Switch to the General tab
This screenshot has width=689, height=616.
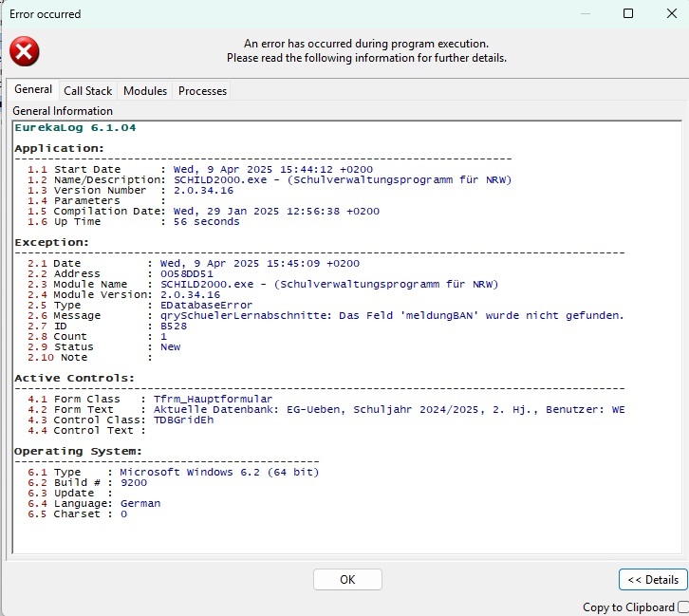coord(33,90)
